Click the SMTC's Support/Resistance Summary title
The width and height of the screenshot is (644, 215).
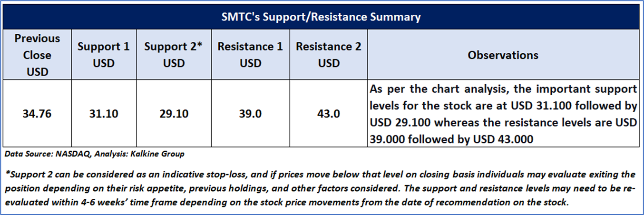click(x=322, y=17)
